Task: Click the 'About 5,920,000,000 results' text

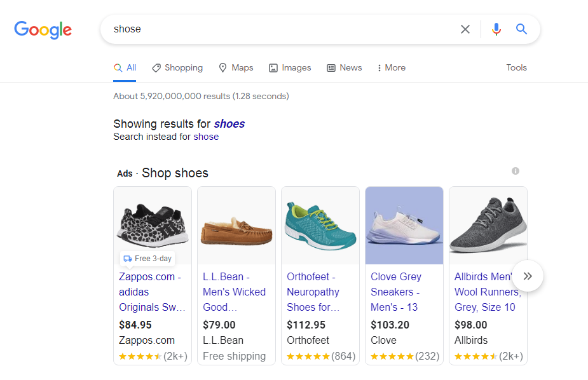Action: click(201, 97)
